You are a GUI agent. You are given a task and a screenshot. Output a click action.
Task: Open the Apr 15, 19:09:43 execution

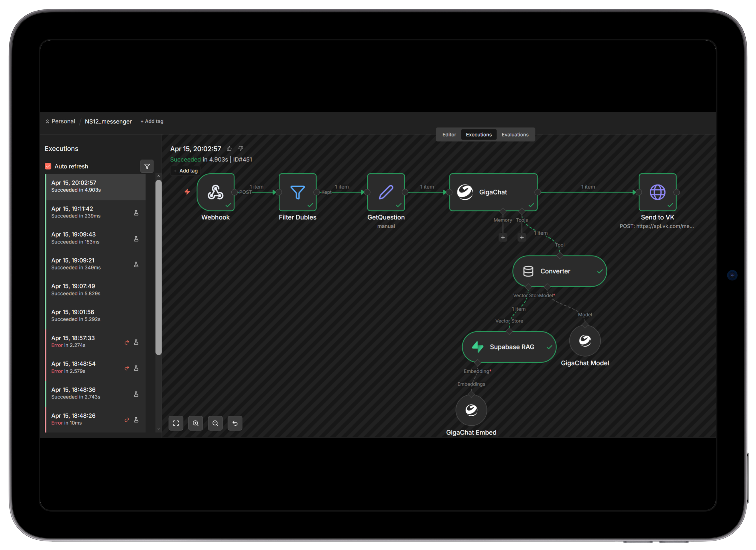point(95,239)
